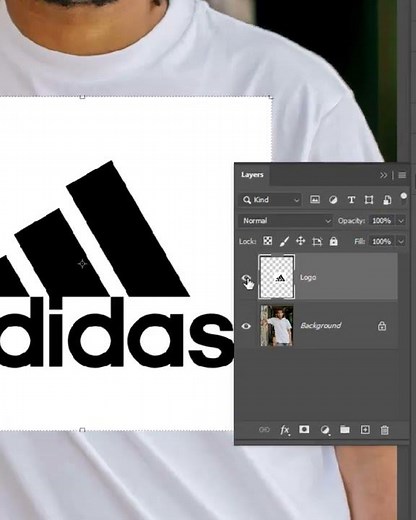
Task: Open the Normal blend mode dropdown
Action: click(x=286, y=221)
